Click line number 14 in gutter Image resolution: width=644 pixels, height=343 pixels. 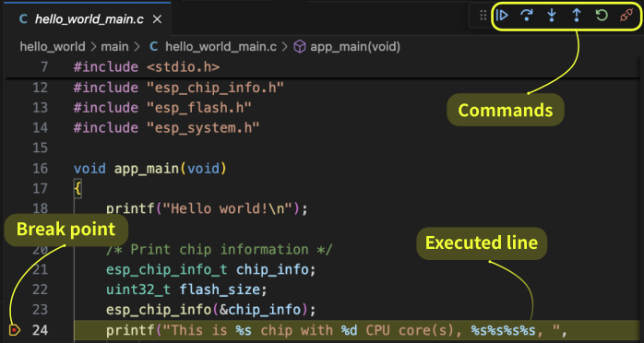coord(40,128)
